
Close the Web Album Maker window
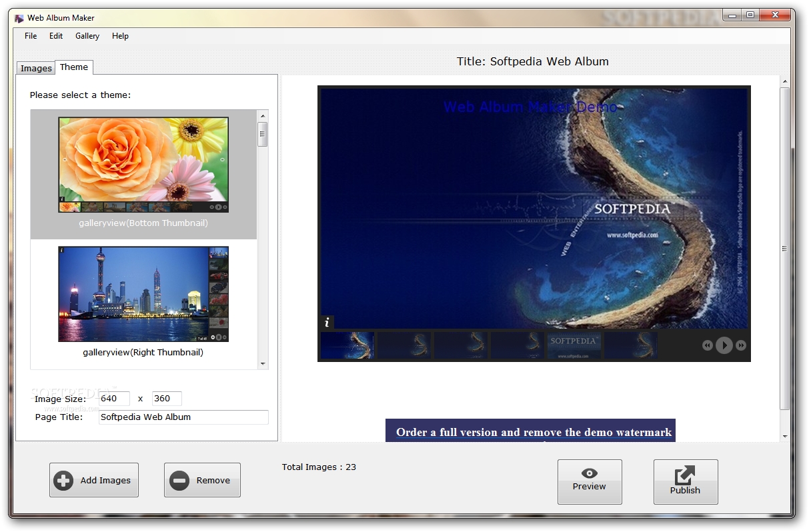pyautogui.click(x=774, y=15)
